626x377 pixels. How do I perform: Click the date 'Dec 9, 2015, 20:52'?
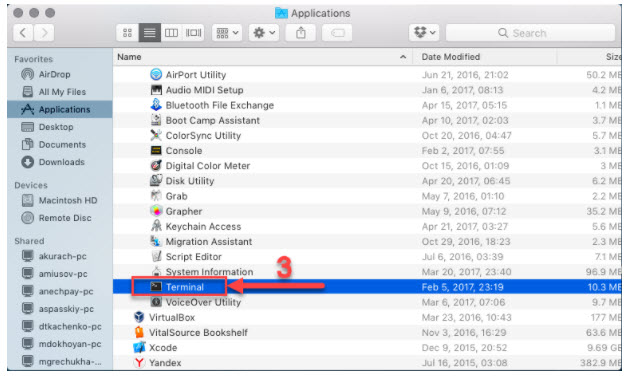coord(464,348)
